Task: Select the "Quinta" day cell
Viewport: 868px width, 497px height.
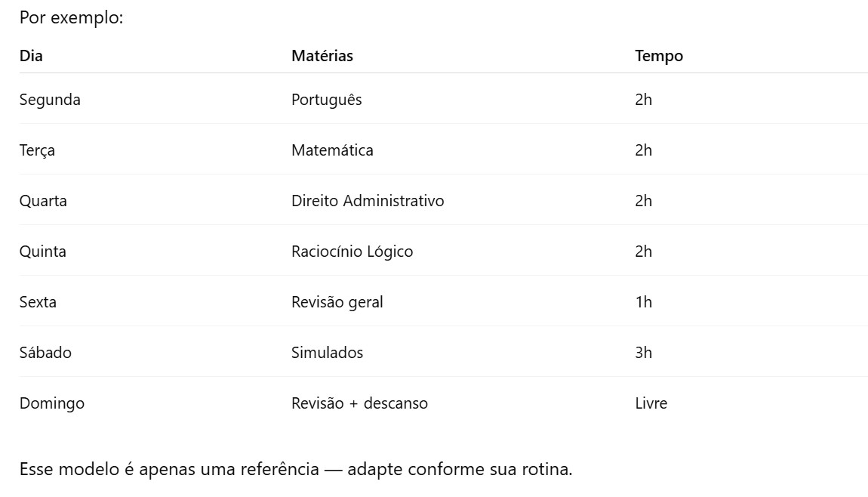Action: [43, 252]
